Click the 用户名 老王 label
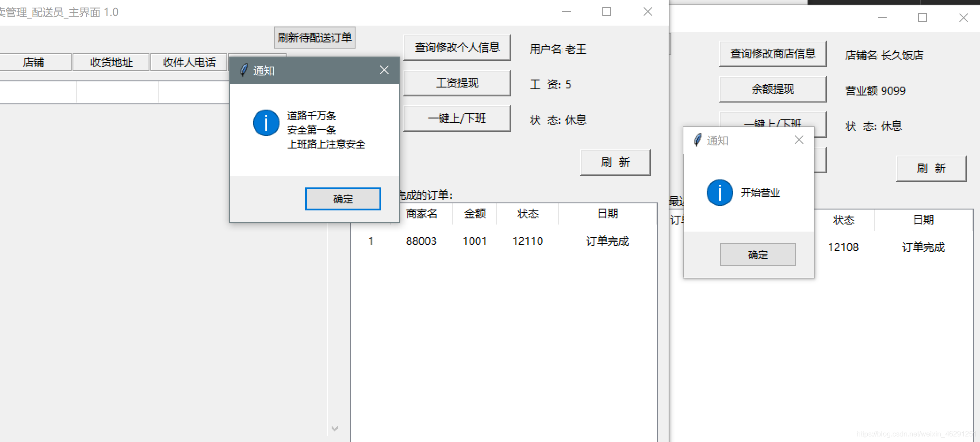The image size is (980, 442). 558,49
